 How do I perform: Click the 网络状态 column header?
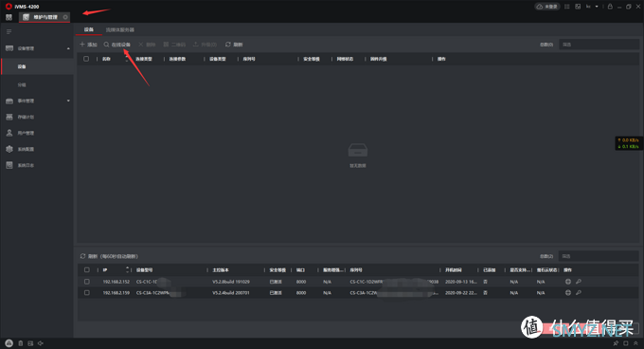click(x=345, y=59)
